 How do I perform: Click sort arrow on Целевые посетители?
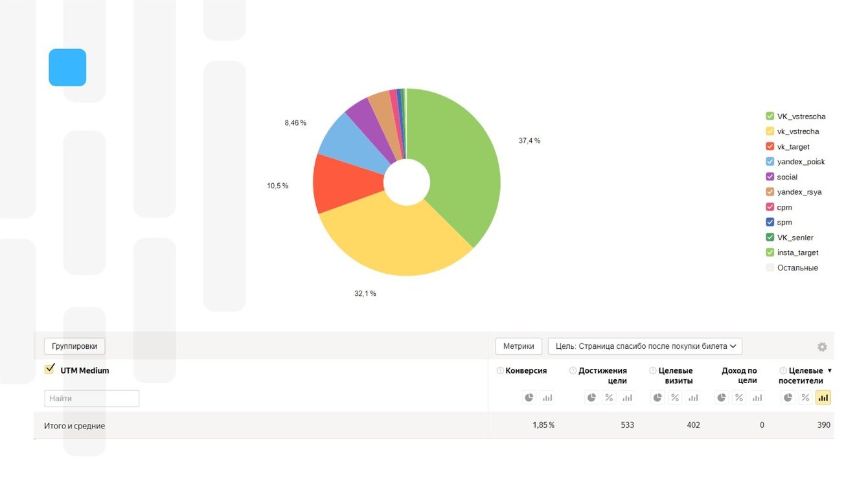click(x=830, y=371)
